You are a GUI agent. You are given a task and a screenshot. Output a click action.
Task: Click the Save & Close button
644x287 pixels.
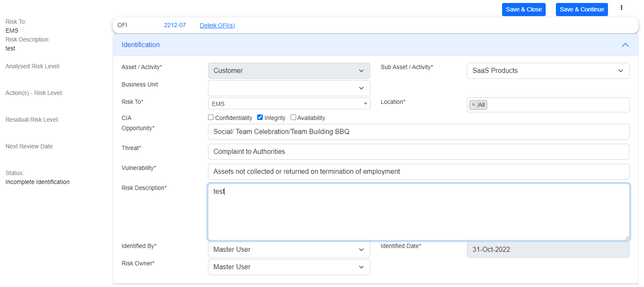524,9
